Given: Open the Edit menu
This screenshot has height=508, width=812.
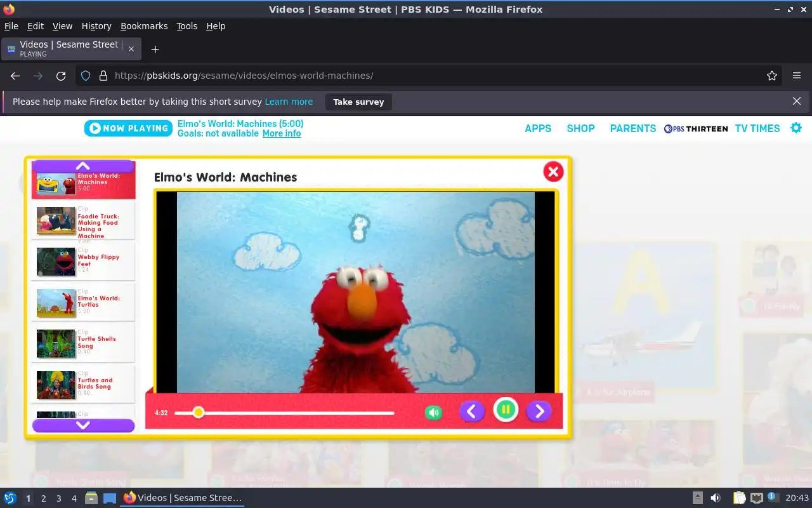Looking at the screenshot, I should click(x=36, y=26).
